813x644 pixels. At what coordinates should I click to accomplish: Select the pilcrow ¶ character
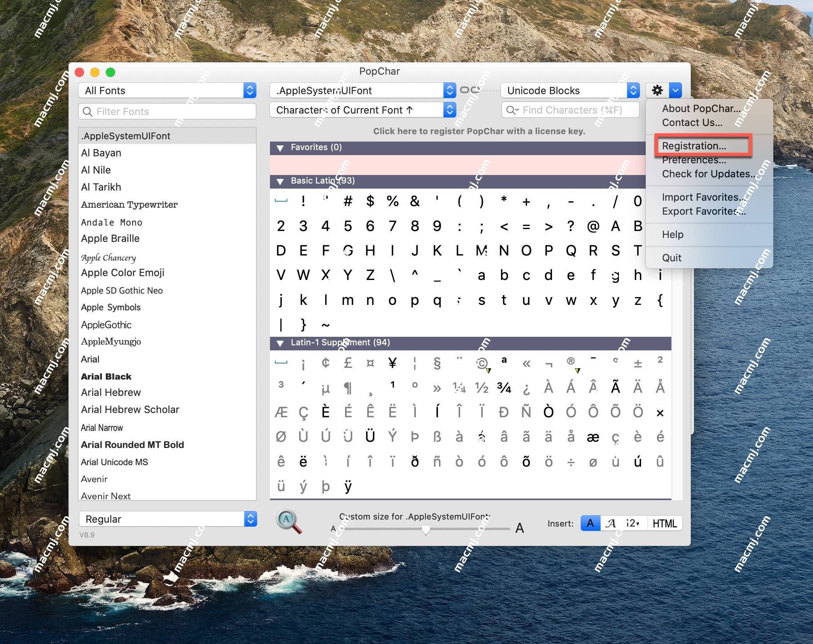pos(348,388)
